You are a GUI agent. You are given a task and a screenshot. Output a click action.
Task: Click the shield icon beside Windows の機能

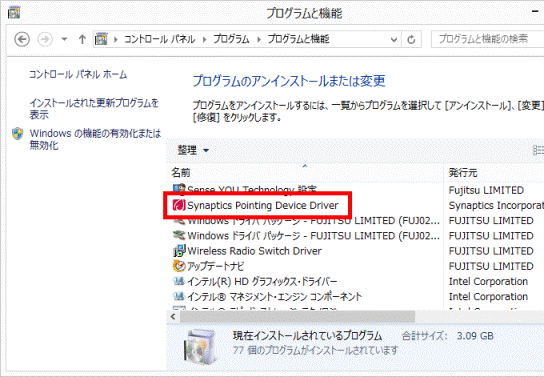click(x=17, y=134)
